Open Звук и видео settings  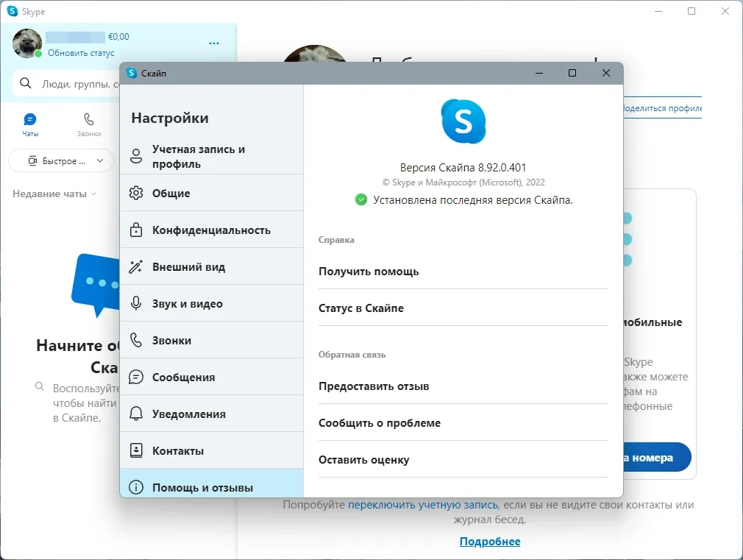(x=211, y=303)
